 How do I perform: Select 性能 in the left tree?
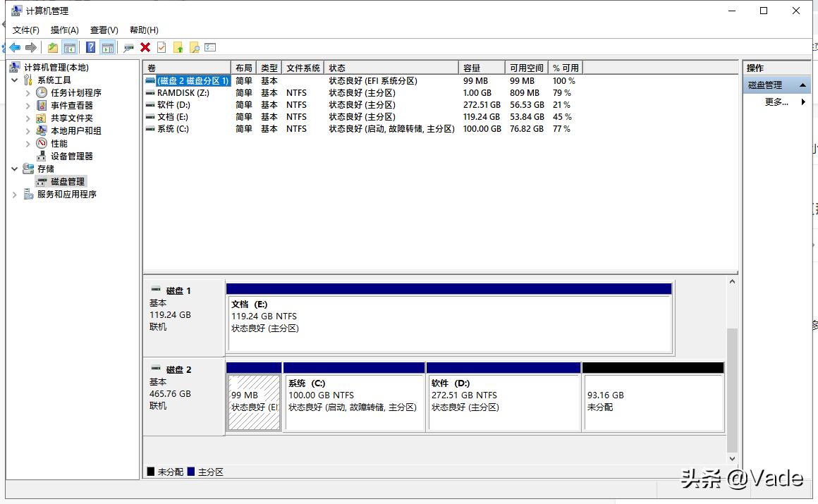click(59, 143)
